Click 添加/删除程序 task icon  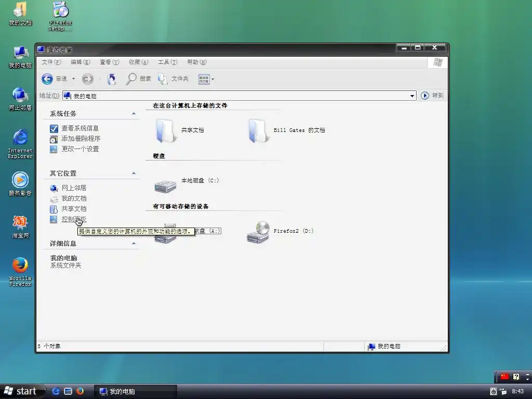pos(54,139)
